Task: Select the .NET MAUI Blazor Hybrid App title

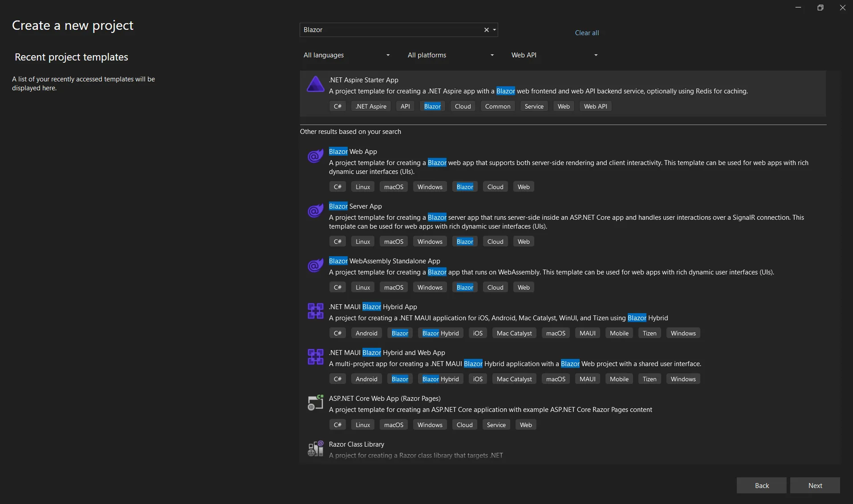Action: point(373,307)
